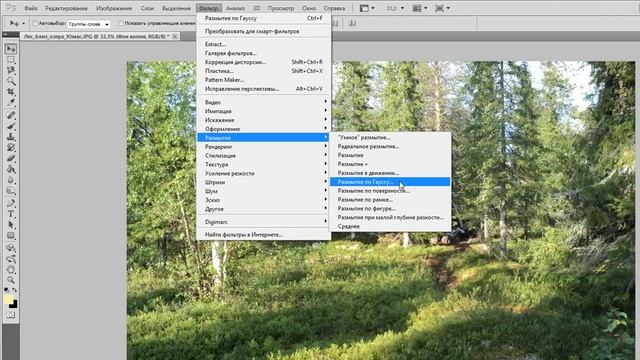Select the Blur tool droplet icon
This screenshot has width=640, height=360.
(11, 180)
